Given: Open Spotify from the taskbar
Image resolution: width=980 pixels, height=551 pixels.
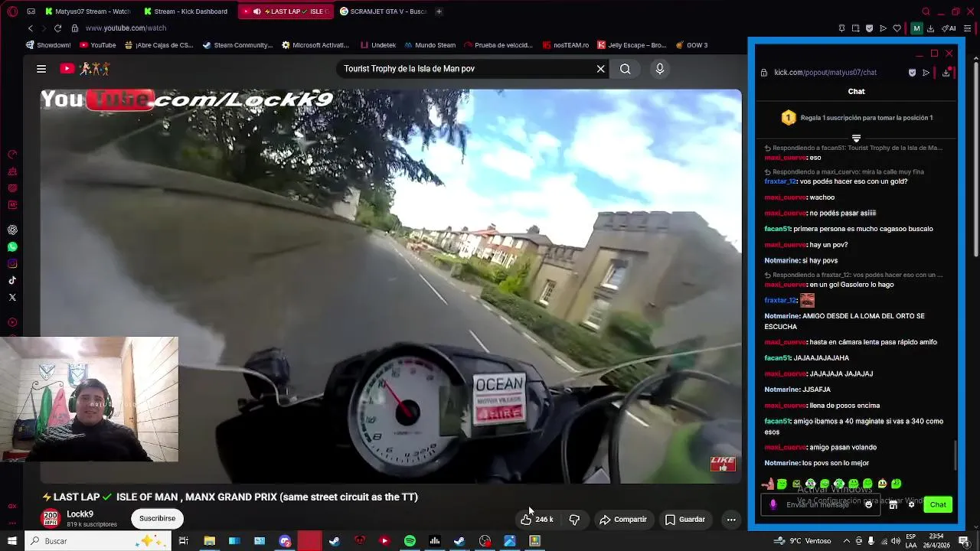Looking at the screenshot, I should tap(410, 541).
